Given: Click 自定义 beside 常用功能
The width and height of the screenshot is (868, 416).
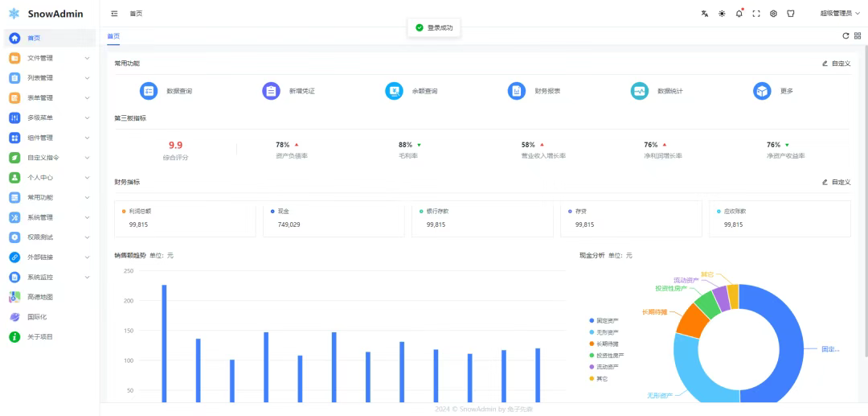Looking at the screenshot, I should 836,63.
